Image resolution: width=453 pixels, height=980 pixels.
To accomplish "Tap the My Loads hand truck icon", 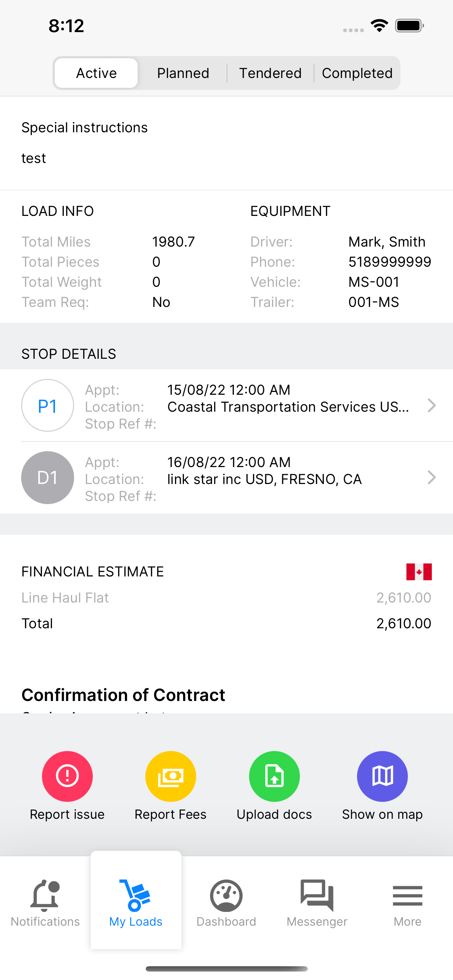I will point(135,896).
